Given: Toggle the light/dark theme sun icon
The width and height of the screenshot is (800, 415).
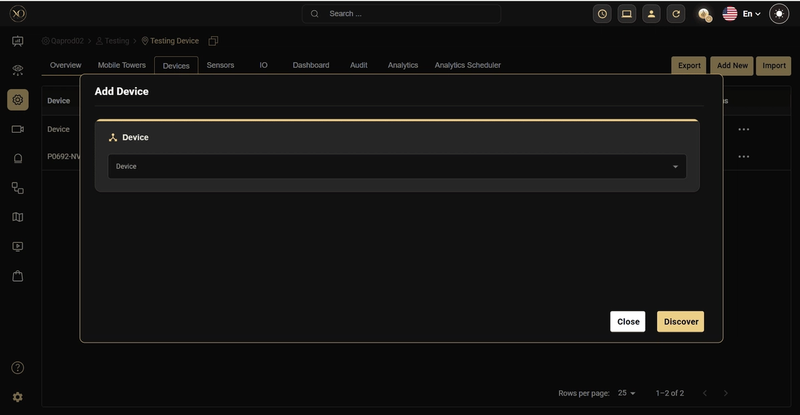Looking at the screenshot, I should pos(779,14).
